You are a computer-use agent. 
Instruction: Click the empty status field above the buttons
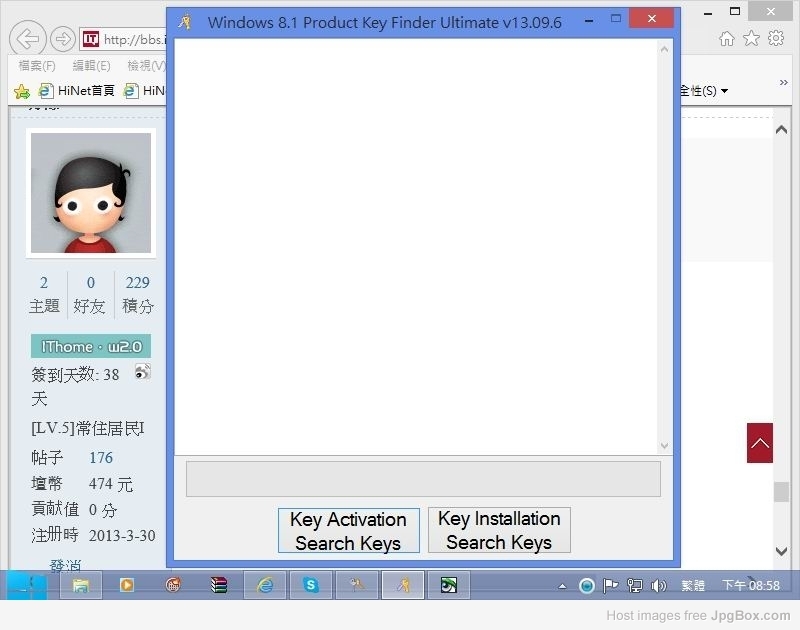(x=423, y=479)
